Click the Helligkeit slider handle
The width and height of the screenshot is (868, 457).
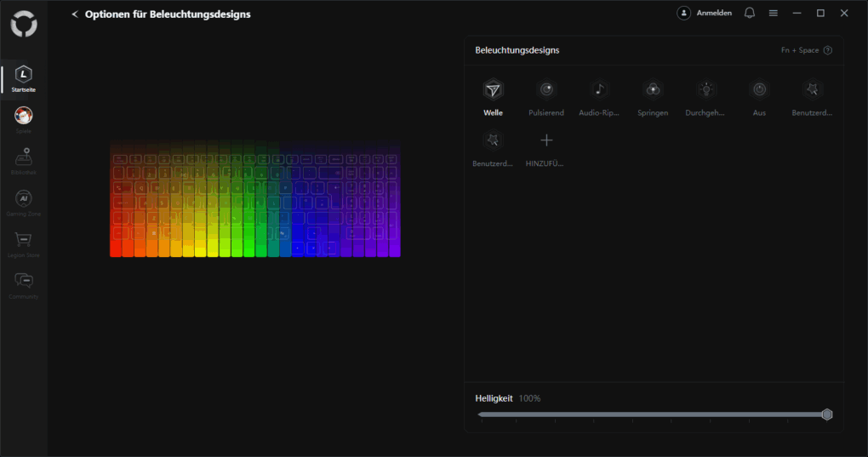coord(826,414)
